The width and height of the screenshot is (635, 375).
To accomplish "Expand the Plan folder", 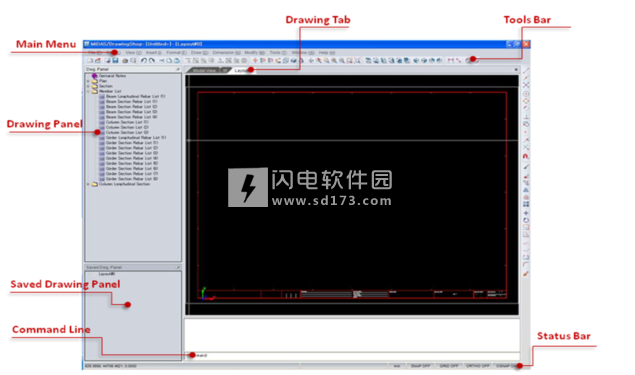I will coord(88,81).
